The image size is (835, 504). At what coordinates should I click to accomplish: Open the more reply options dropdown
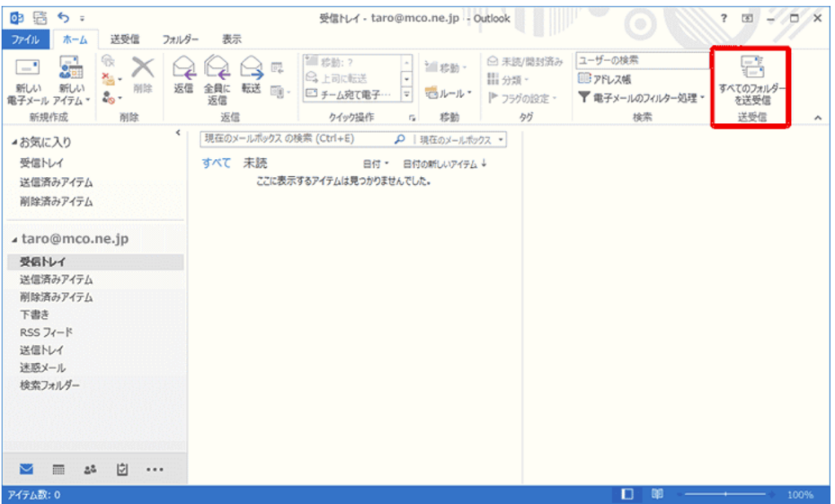pyautogui.click(x=281, y=91)
